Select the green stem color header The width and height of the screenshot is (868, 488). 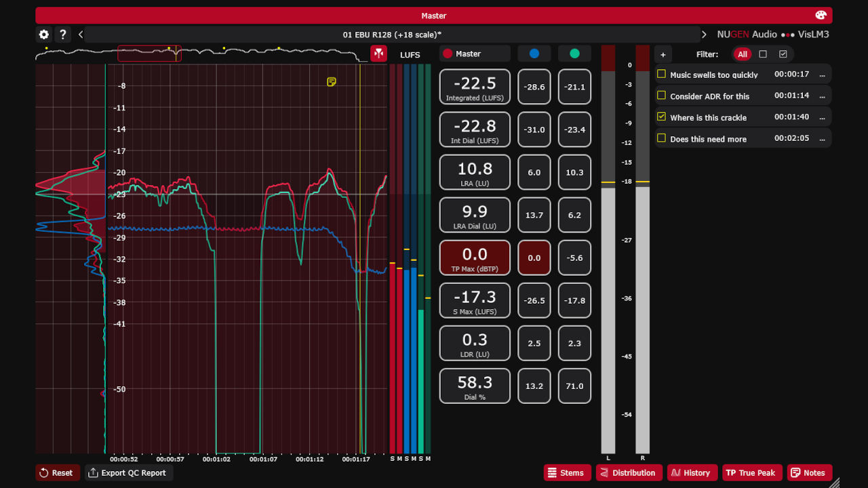click(575, 54)
